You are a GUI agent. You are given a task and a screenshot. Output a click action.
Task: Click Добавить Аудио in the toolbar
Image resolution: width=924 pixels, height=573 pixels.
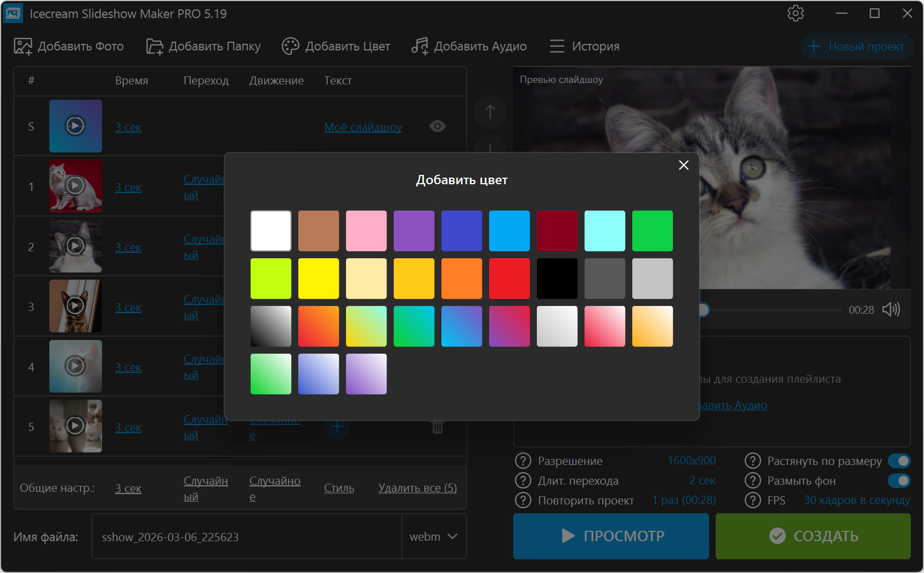point(469,47)
